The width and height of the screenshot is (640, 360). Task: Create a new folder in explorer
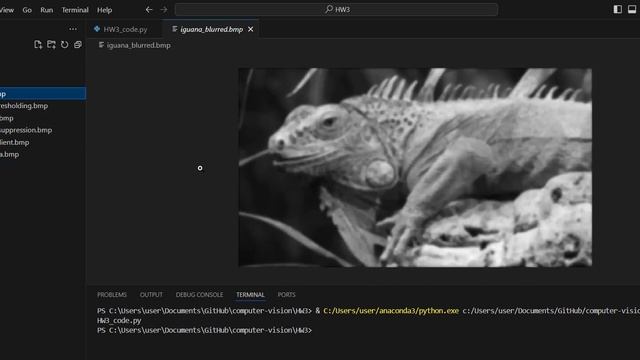click(x=51, y=44)
